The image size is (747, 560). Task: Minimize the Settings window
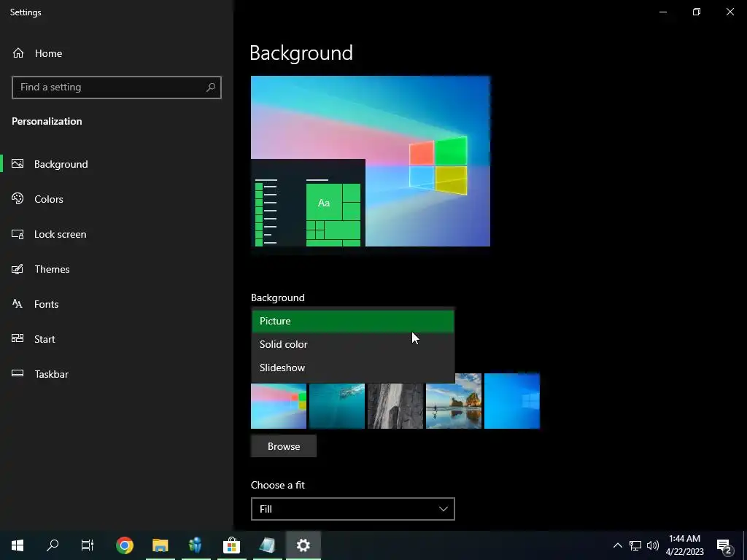[662, 12]
